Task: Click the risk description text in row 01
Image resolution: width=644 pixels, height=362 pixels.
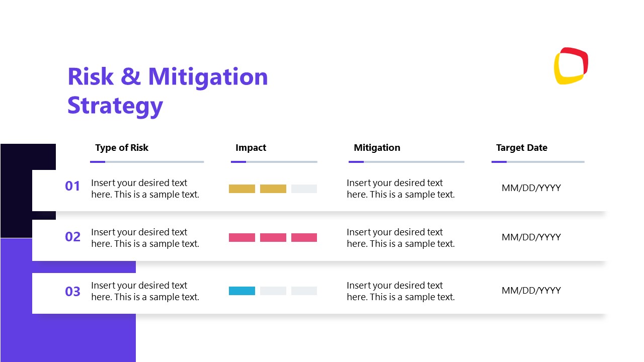Action: 145,189
